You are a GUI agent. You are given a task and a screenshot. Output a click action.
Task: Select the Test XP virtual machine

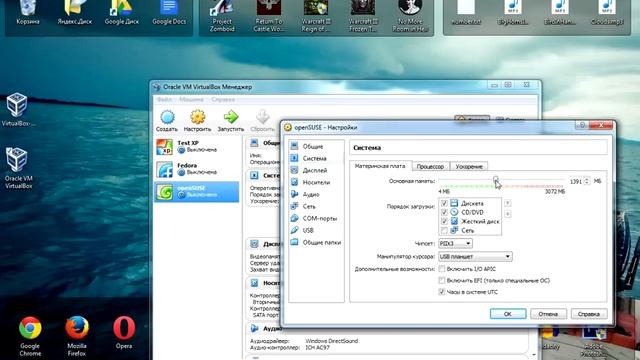click(x=197, y=147)
